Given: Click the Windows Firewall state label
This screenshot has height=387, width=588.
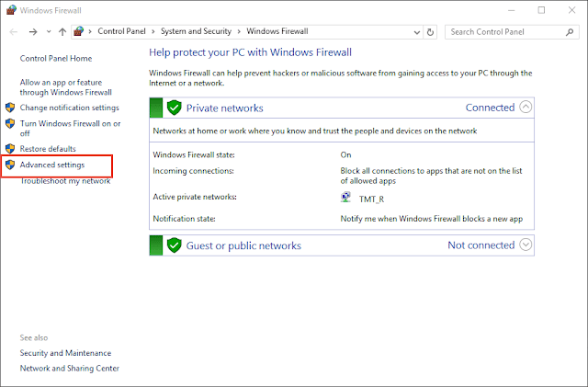Looking at the screenshot, I should pos(194,155).
